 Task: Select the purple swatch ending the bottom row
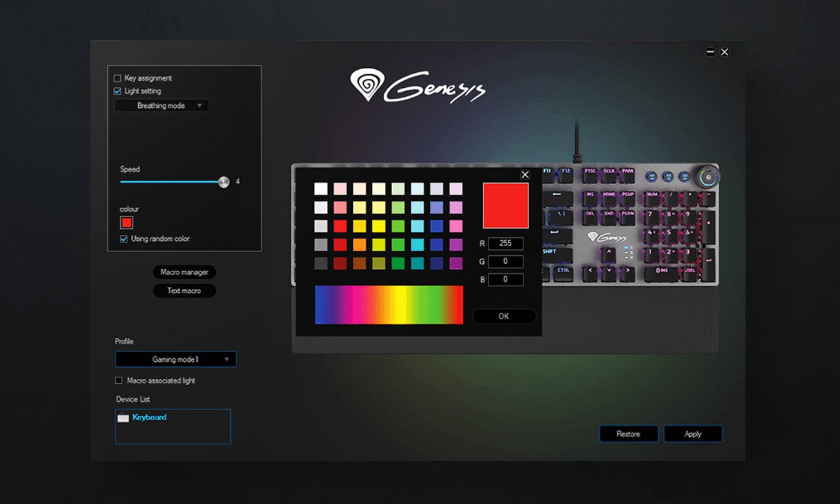[456, 264]
